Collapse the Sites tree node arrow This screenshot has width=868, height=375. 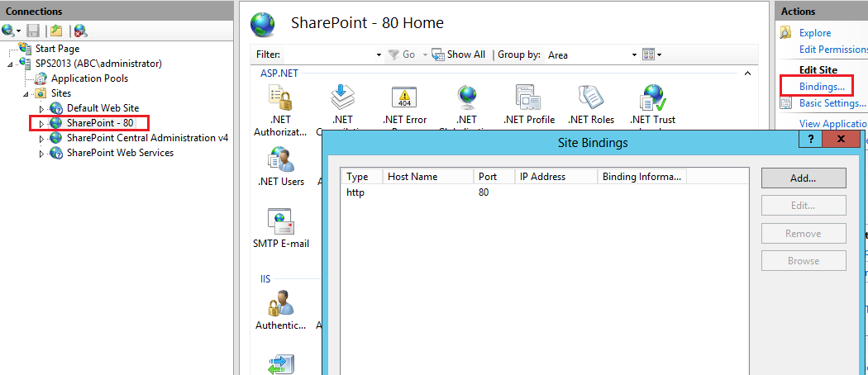26,94
